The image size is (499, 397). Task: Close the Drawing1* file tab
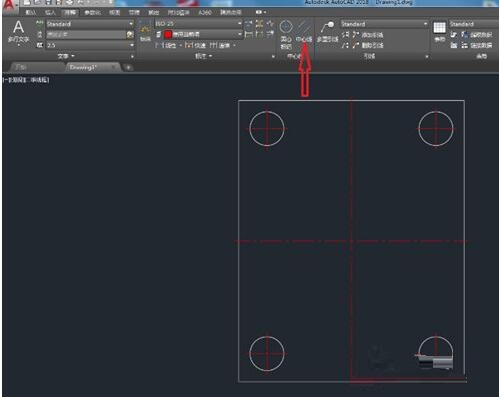tap(114, 67)
